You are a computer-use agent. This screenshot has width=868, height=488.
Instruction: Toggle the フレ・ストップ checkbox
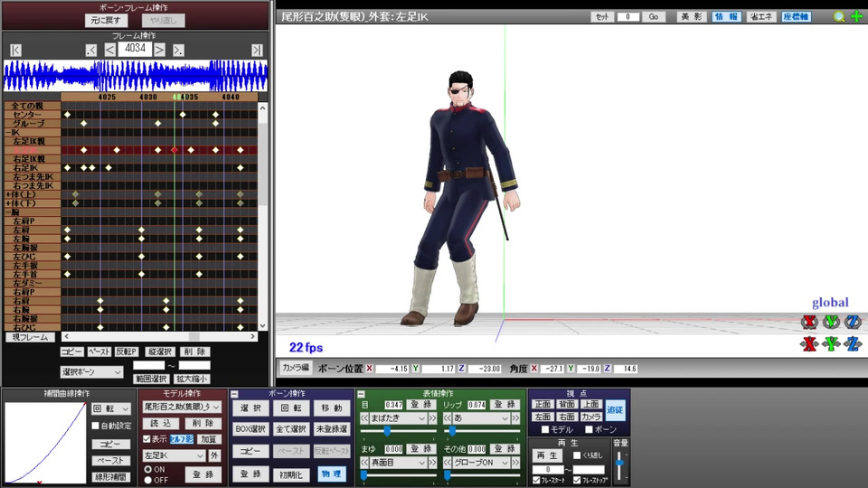tap(577, 480)
